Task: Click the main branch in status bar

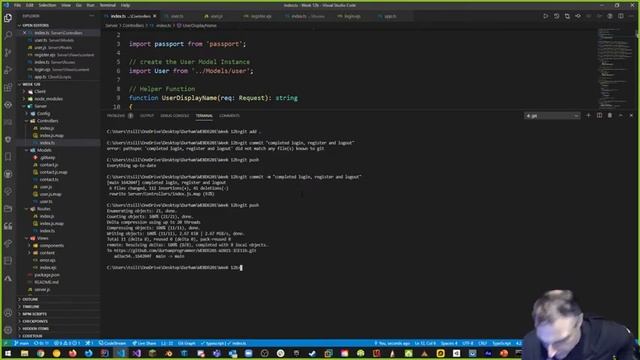Action: point(21,343)
